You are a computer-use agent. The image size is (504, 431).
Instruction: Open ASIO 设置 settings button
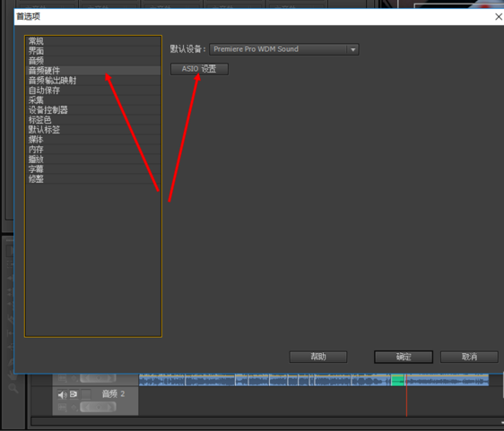(199, 69)
